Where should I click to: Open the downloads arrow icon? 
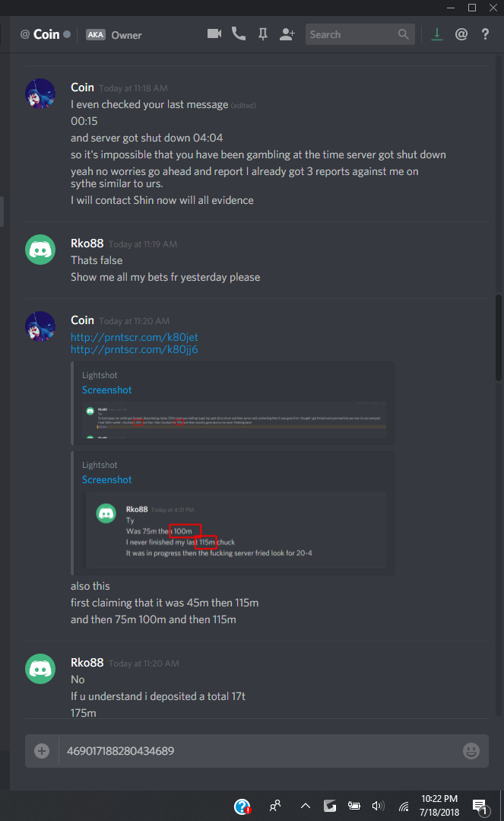pos(436,34)
